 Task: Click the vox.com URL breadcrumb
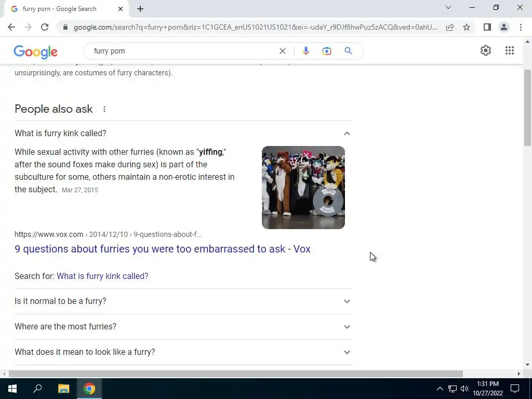click(108, 234)
